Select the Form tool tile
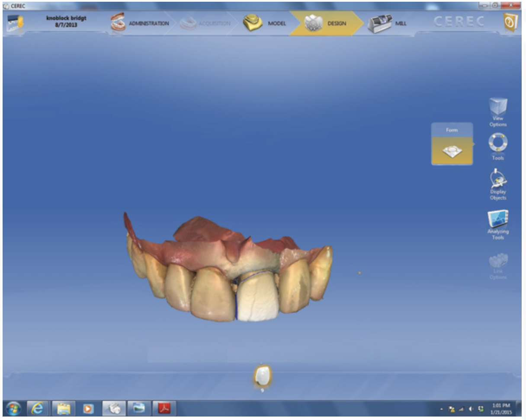The height and width of the screenshot is (420, 526). tap(452, 151)
